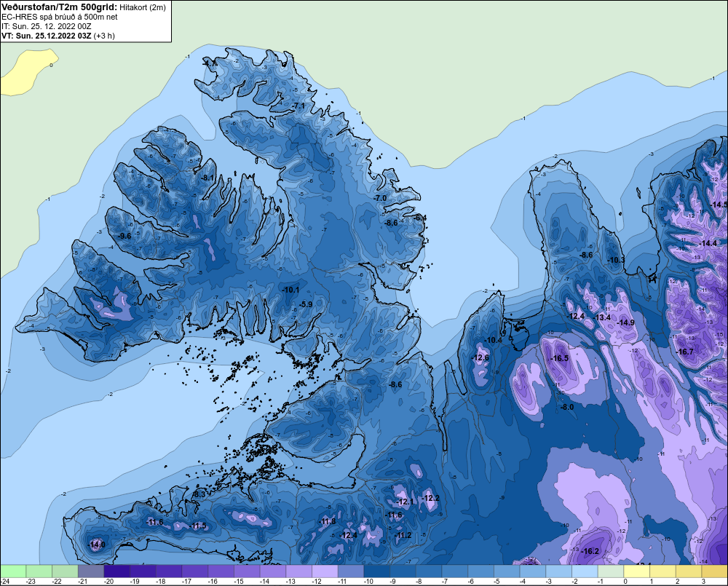Choose the -17 legend color swatch
The image size is (728, 586).
tap(195, 571)
